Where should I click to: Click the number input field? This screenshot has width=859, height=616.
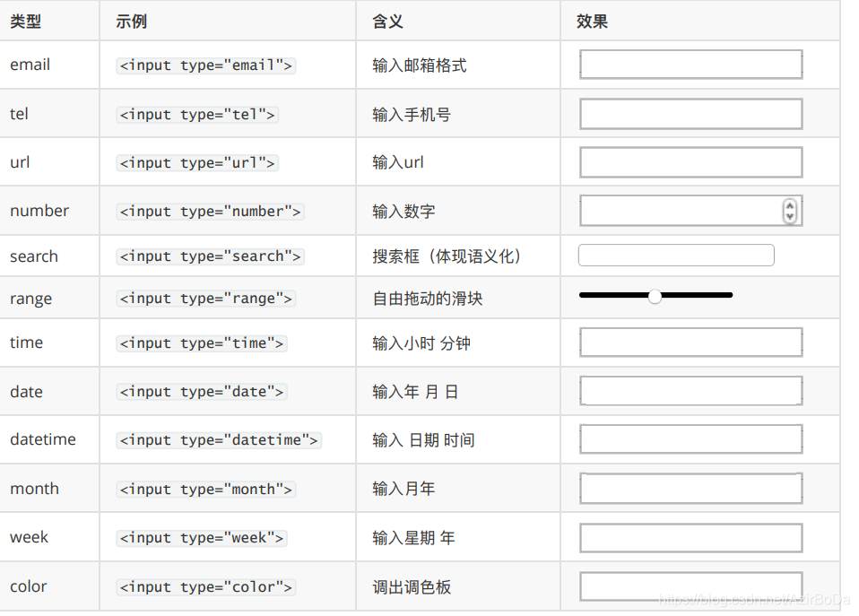pyautogui.click(x=690, y=211)
